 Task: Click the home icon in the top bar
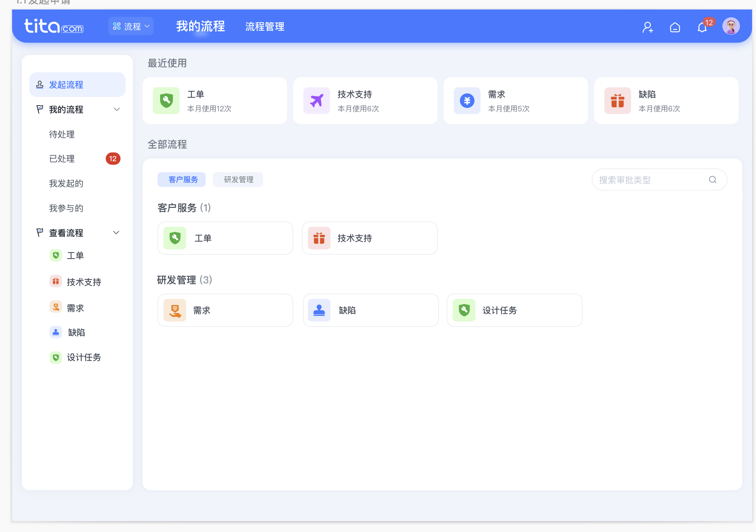pos(675,27)
